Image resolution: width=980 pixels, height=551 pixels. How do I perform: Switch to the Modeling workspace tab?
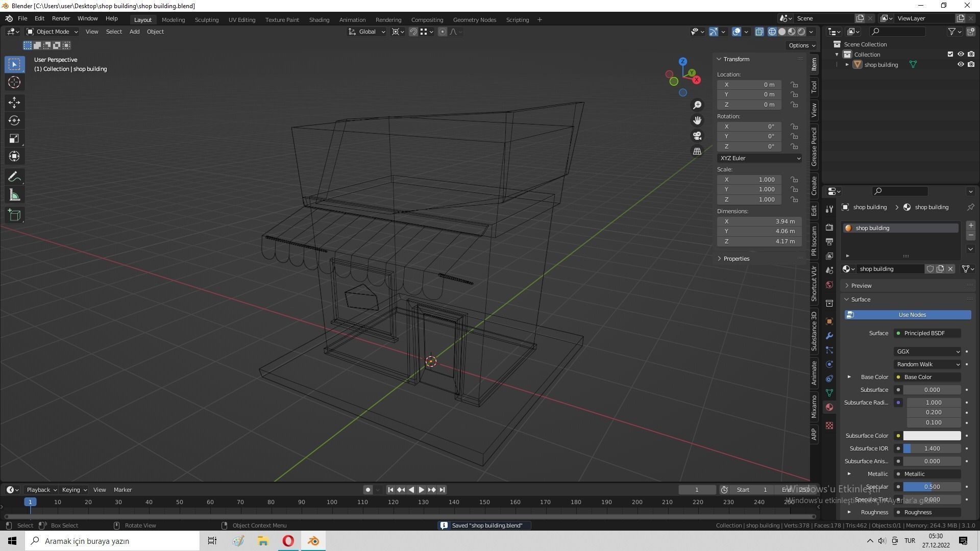pos(173,20)
